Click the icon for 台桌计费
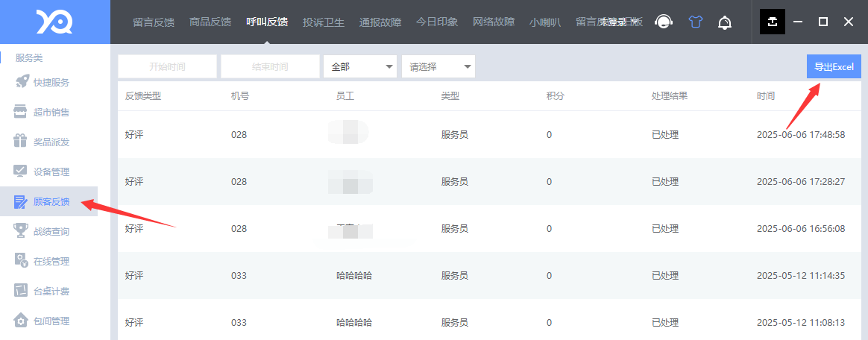Screen dimensions: 868x340 pos(20,291)
